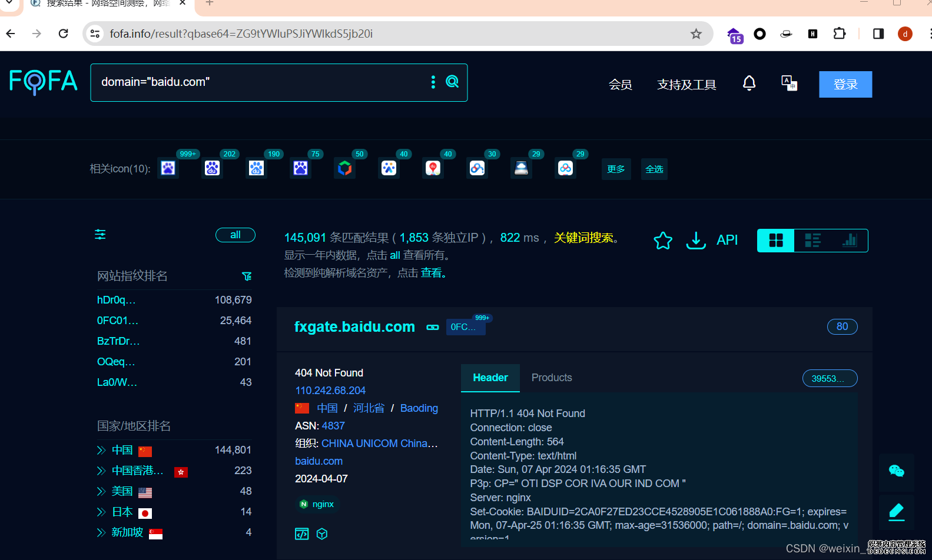Open the three-dot query options menu
The width and height of the screenshot is (932, 560).
coord(433,82)
